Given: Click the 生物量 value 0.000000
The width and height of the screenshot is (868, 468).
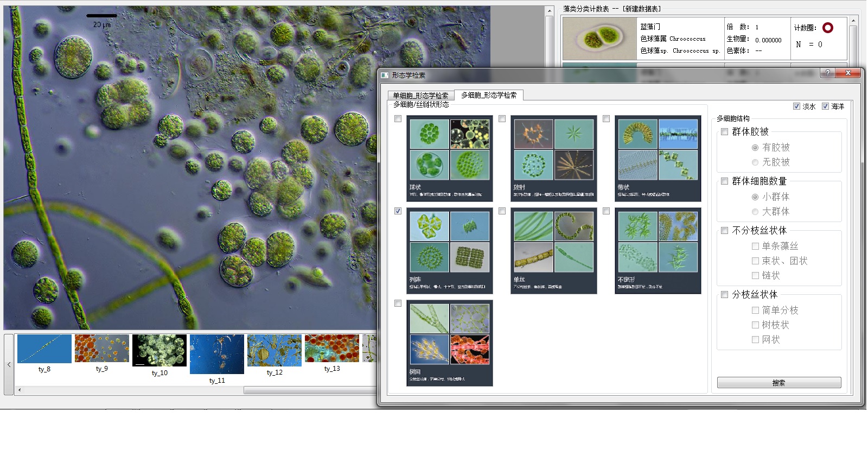Looking at the screenshot, I should (x=768, y=40).
